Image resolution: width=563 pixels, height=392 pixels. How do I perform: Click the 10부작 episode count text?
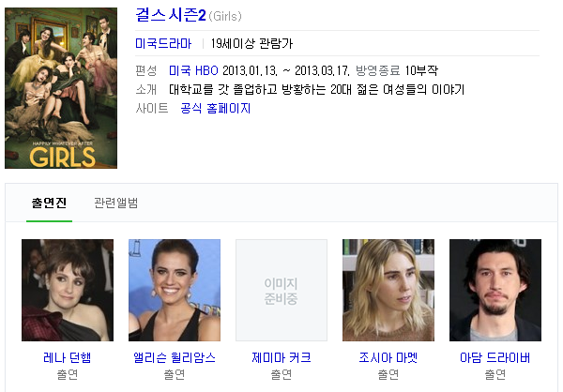coord(421,70)
